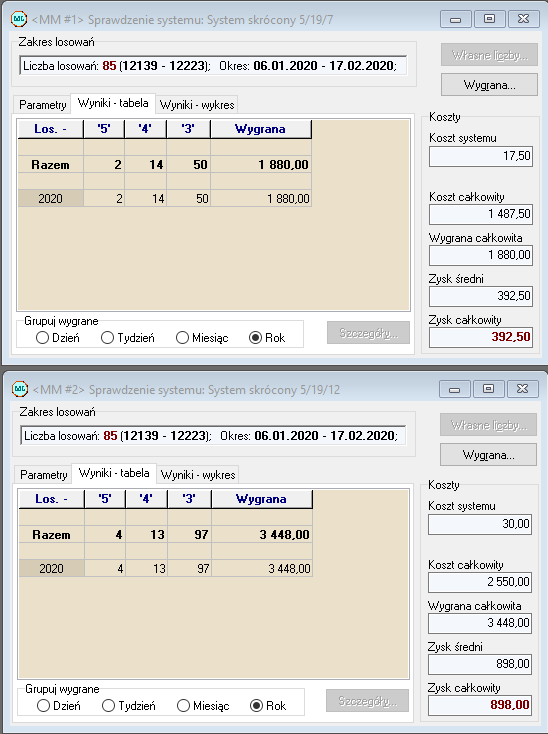
Task: Maximize the MM #1 system check window
Action: tap(489, 19)
